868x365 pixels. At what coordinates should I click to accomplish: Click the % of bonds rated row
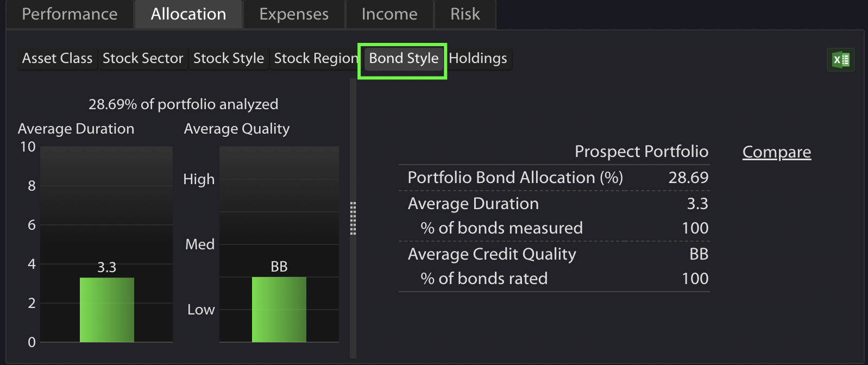click(x=554, y=279)
